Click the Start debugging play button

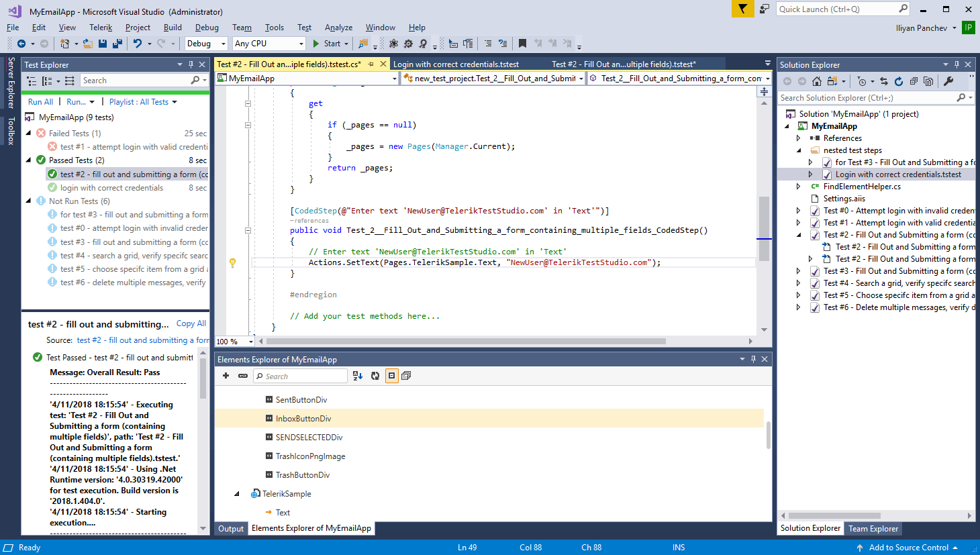click(316, 44)
